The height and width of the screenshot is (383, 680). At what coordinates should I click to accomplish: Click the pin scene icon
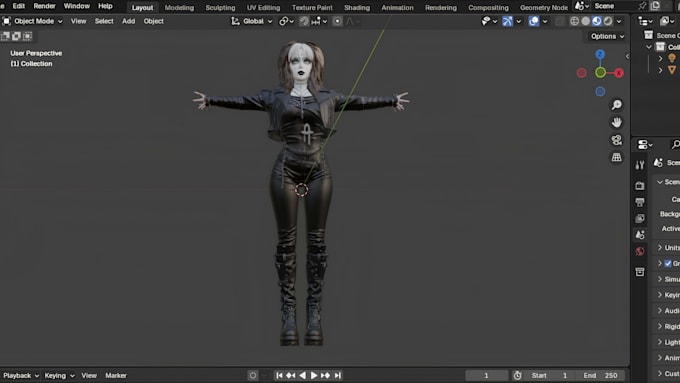(642, 6)
